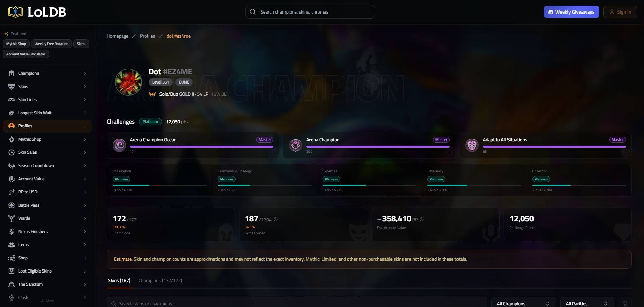Click the Weekly Giveaways button
This screenshot has width=644, height=307.
pos(571,12)
